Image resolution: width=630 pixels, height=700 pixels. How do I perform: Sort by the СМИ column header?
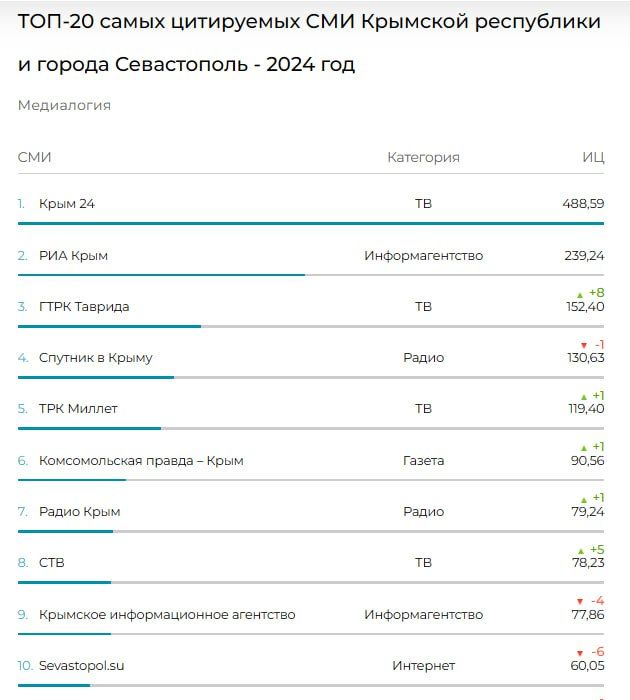34,157
